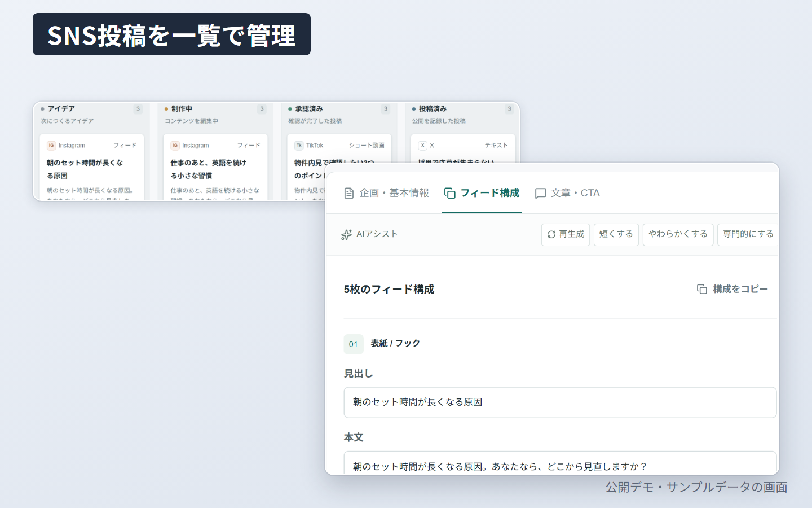Click the 投稿済み column header on the board
Screen dimensions: 812x508
(433, 108)
